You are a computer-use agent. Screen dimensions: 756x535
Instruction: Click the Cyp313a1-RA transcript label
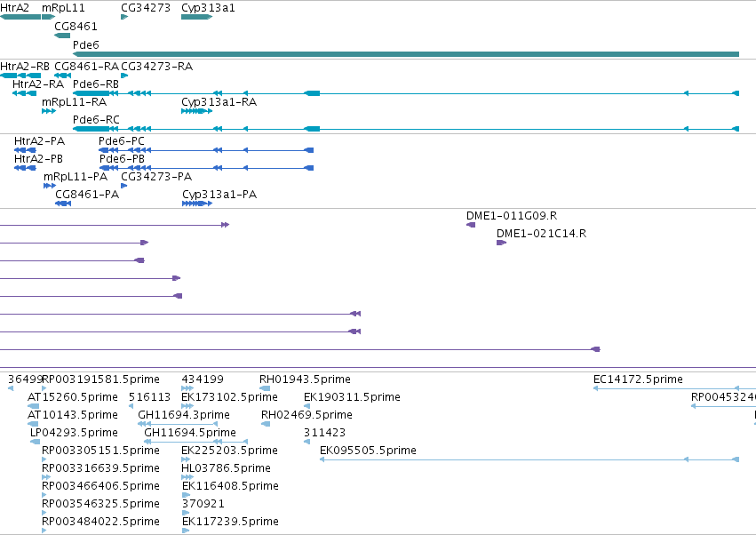[219, 102]
